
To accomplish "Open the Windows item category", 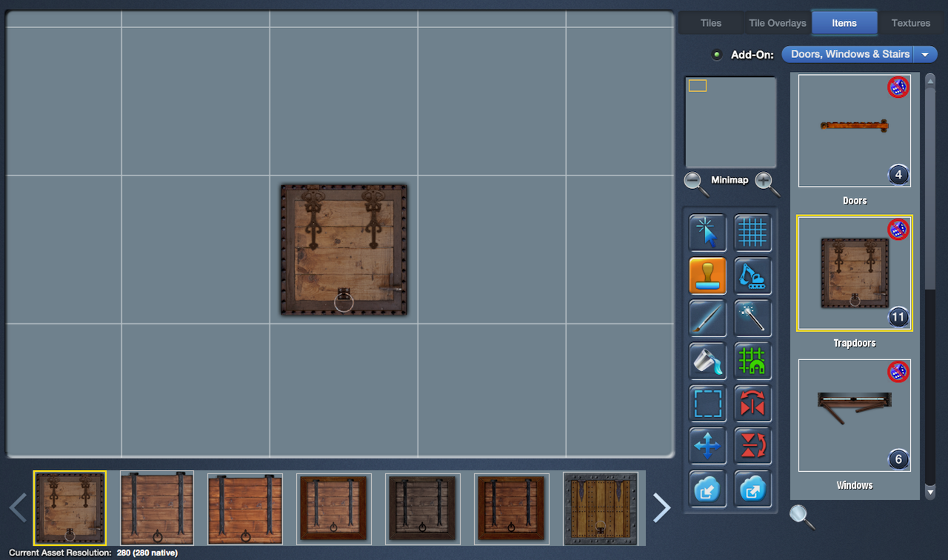I will coord(855,415).
